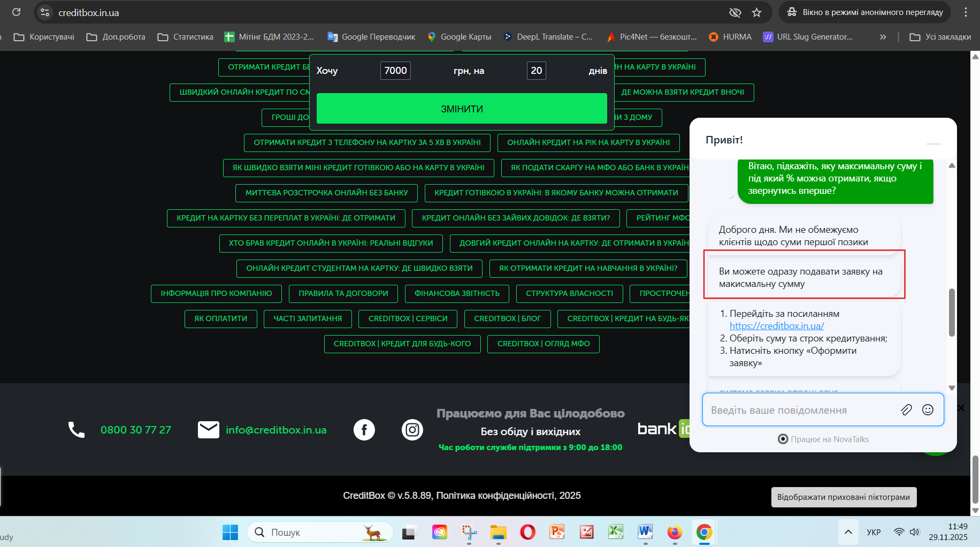Click the incognito window indicator
Viewport: 980px width, 547px height.
pos(865,12)
